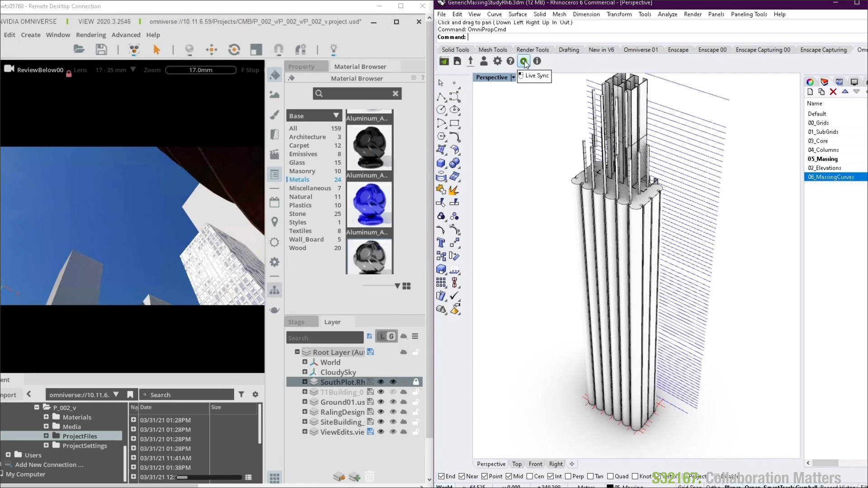
Task: Click the filter funnel icon in content browser
Action: 241,394
